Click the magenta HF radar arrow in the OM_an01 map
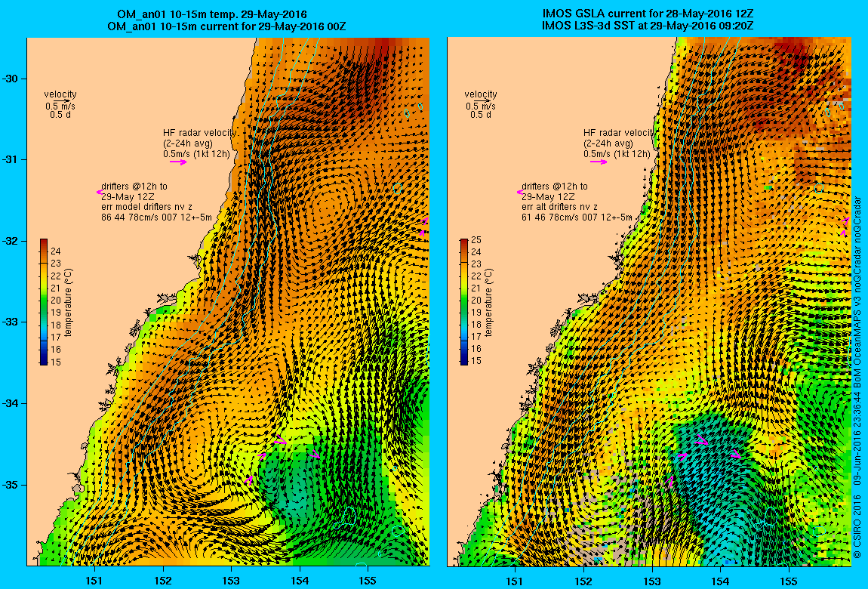Image resolution: width=868 pixels, height=589 pixels. (x=178, y=162)
